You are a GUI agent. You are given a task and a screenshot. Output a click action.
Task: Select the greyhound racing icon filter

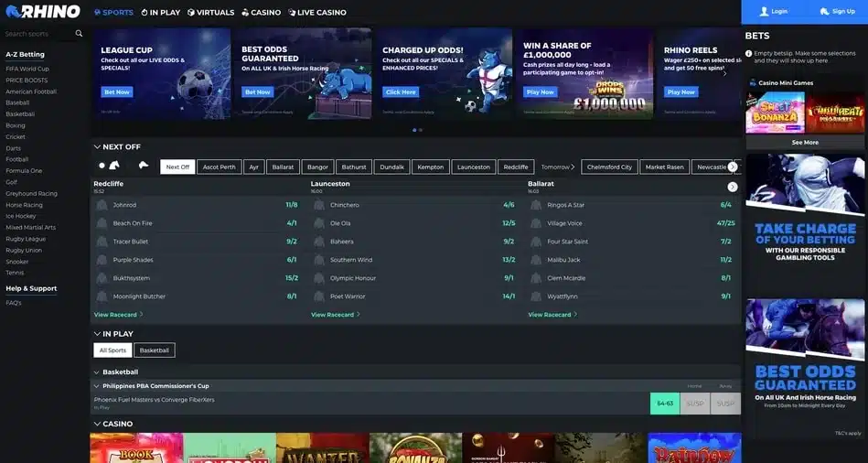(144, 165)
